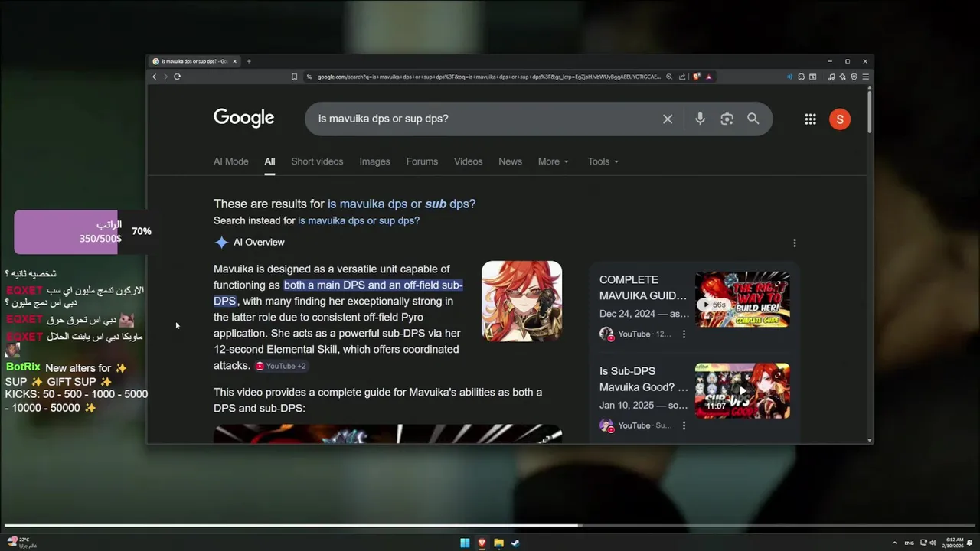Open options for the COMPLETE MAVUIKA GUIDE video
This screenshot has width=980, height=551.
pos(684,334)
